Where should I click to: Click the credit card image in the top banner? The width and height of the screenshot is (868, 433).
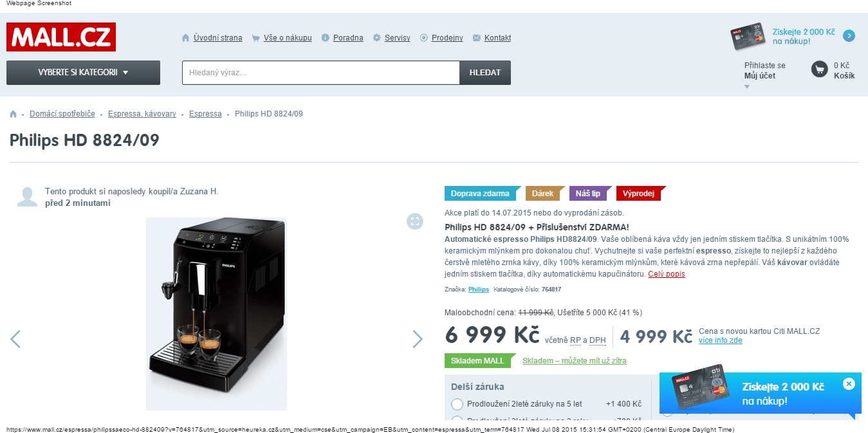[749, 37]
